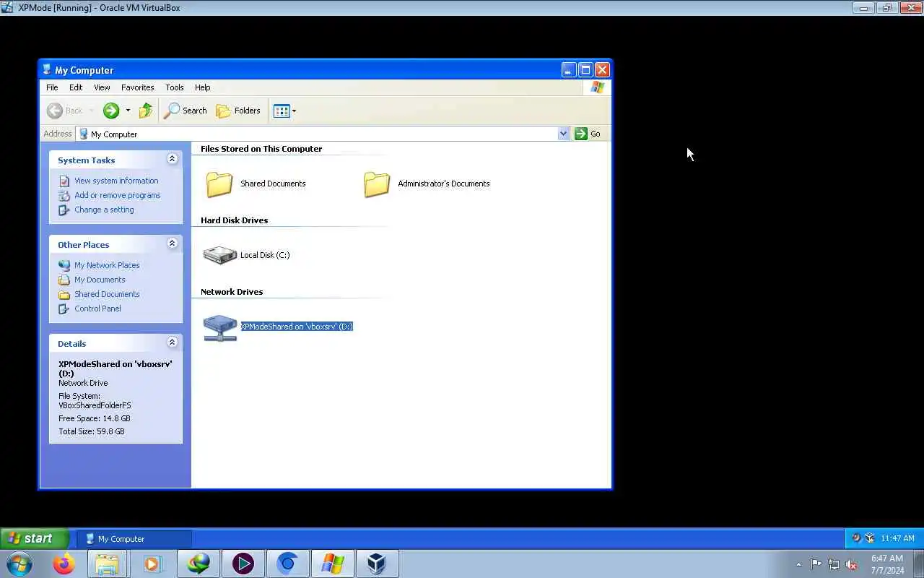Click the XP Start button
924x578 pixels.
coord(35,538)
